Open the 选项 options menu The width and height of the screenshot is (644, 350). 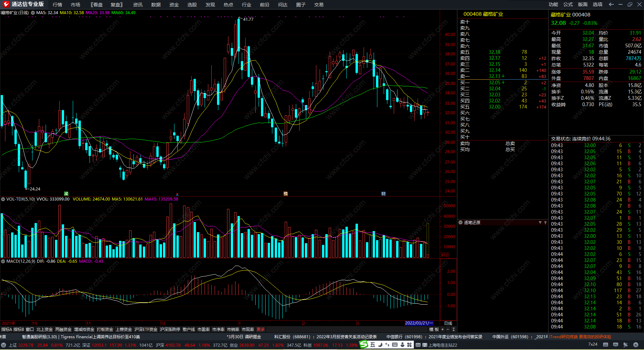[598, 4]
